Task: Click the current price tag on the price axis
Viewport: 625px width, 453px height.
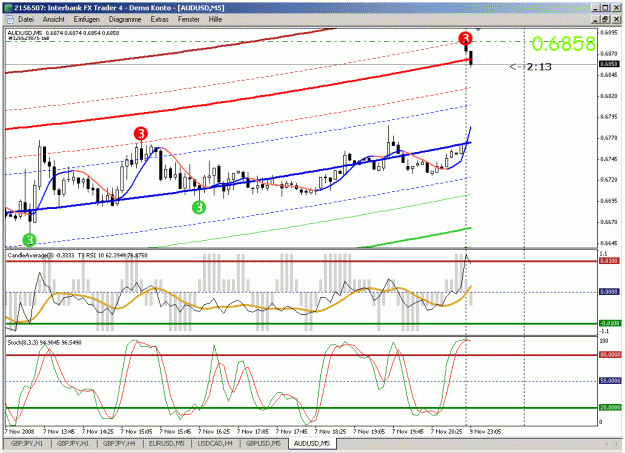Action: pyautogui.click(x=609, y=64)
